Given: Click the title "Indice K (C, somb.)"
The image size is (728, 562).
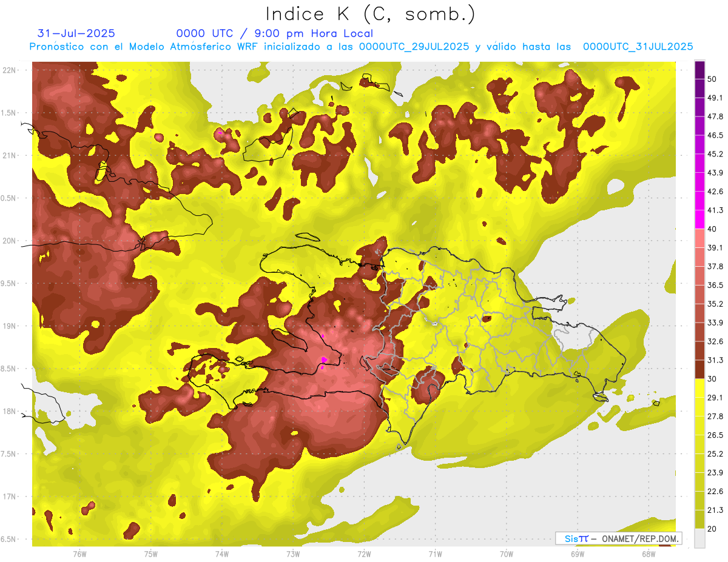Looking at the screenshot, I should tap(371, 14).
